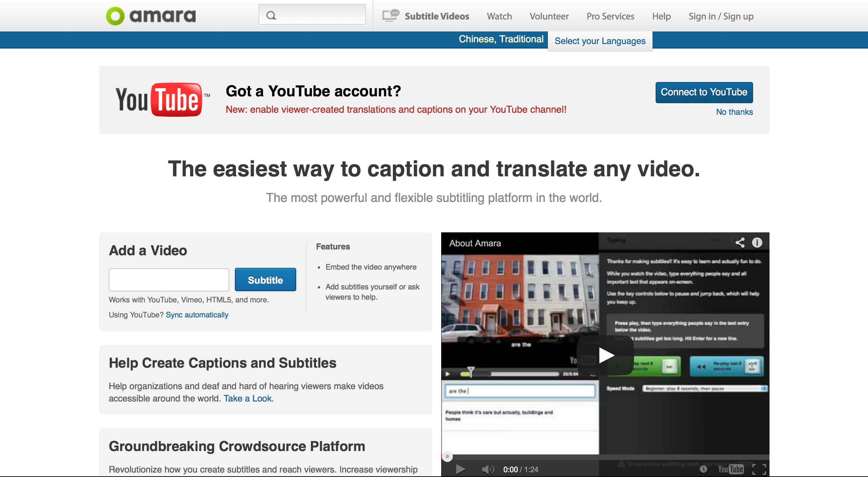
Task: Dismiss banner with No thanks
Action: [x=734, y=112]
